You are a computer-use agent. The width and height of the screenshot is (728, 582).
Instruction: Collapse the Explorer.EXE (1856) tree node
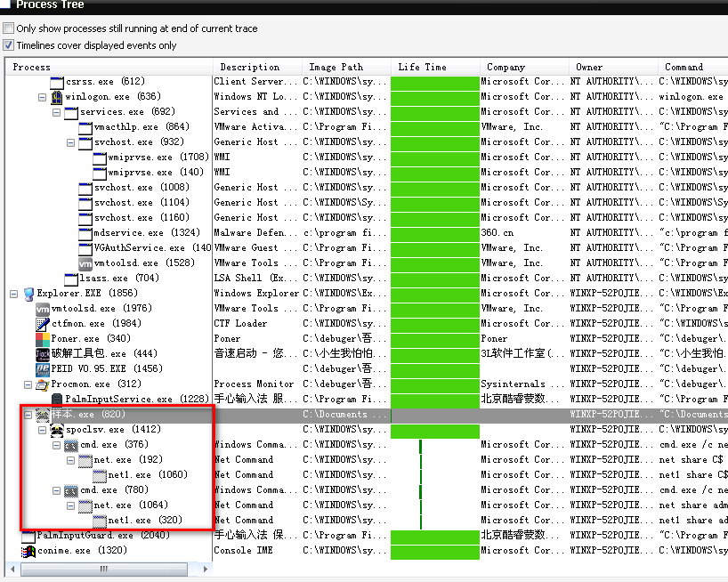[13, 294]
